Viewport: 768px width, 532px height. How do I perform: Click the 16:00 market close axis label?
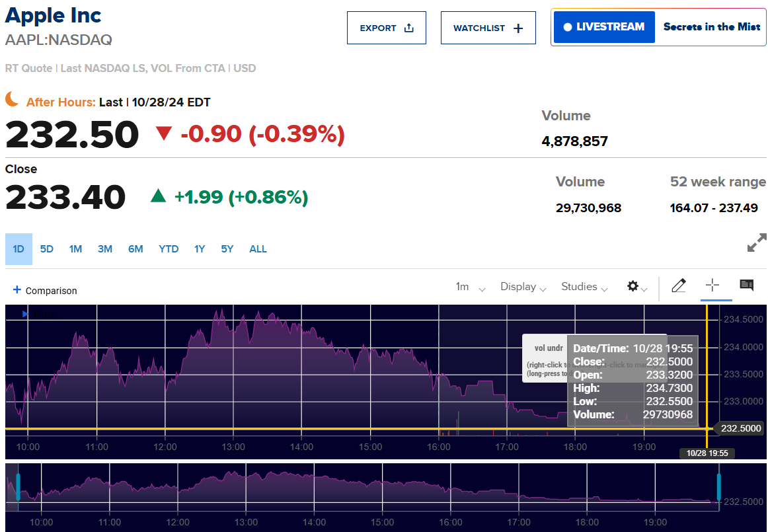coord(438,447)
